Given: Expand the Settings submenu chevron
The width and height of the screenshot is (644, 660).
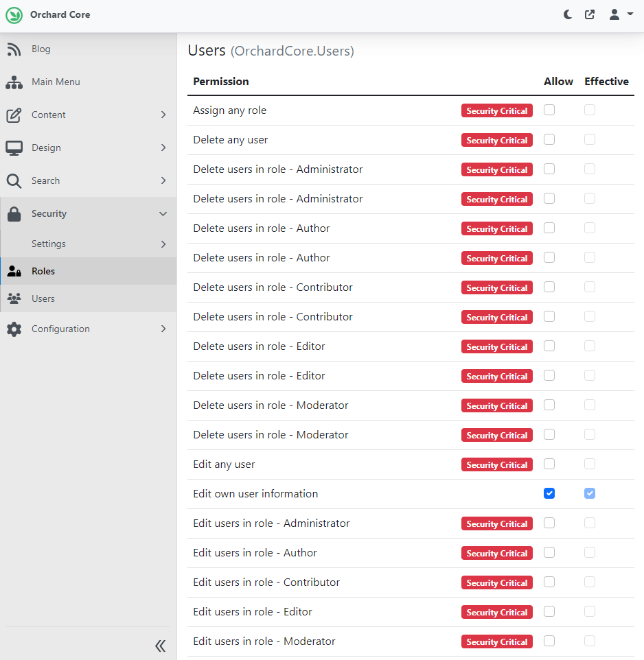Looking at the screenshot, I should click(x=163, y=244).
